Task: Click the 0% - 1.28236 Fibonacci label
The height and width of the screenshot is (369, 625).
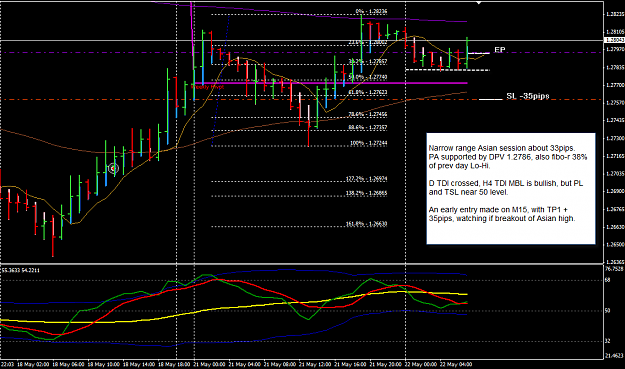Action: coord(371,12)
